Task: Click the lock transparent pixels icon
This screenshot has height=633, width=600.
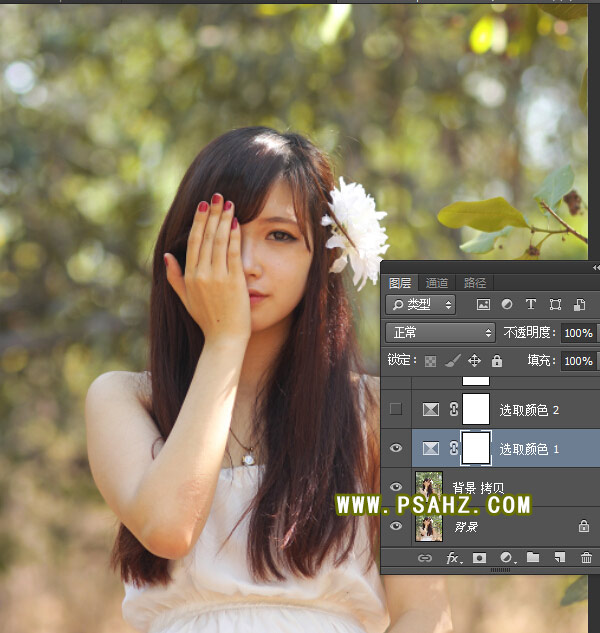Action: (431, 360)
